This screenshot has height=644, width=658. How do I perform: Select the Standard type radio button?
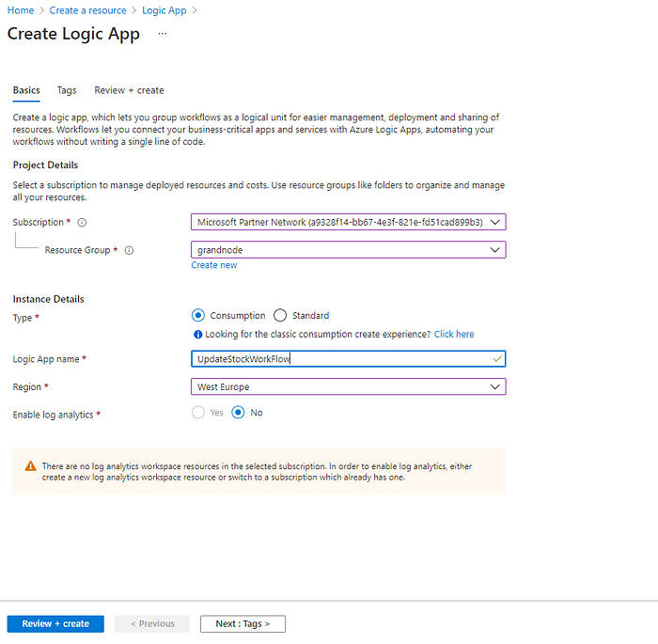[280, 316]
